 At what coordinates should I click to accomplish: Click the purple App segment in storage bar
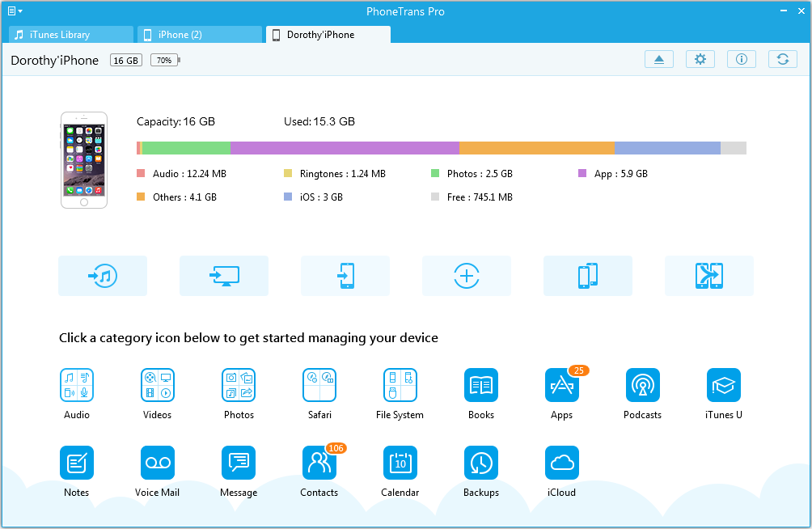345,148
